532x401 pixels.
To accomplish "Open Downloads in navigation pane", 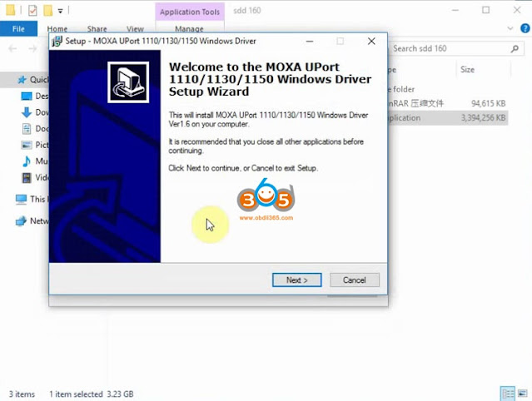I will pyautogui.click(x=35, y=112).
